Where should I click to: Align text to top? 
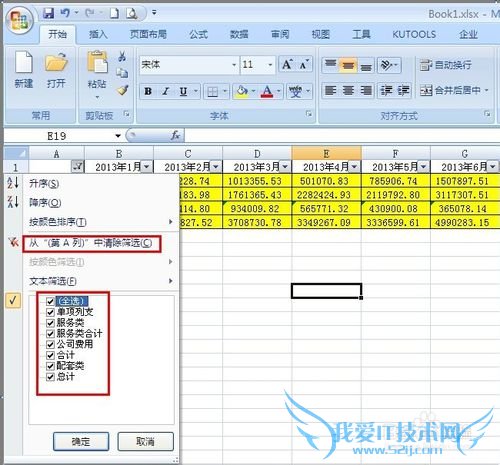(x=330, y=65)
